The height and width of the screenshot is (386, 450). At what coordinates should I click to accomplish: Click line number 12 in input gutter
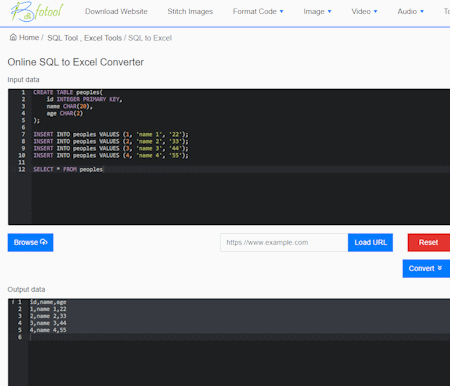(22, 169)
